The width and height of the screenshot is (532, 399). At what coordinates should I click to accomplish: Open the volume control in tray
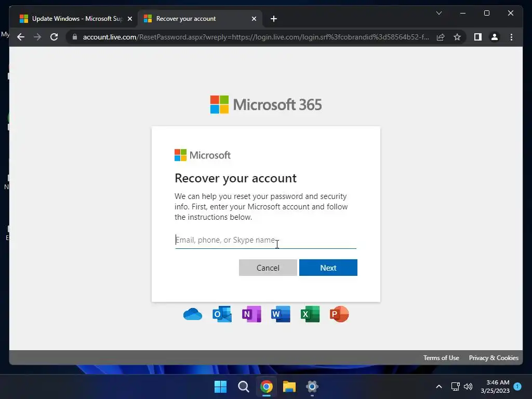468,387
